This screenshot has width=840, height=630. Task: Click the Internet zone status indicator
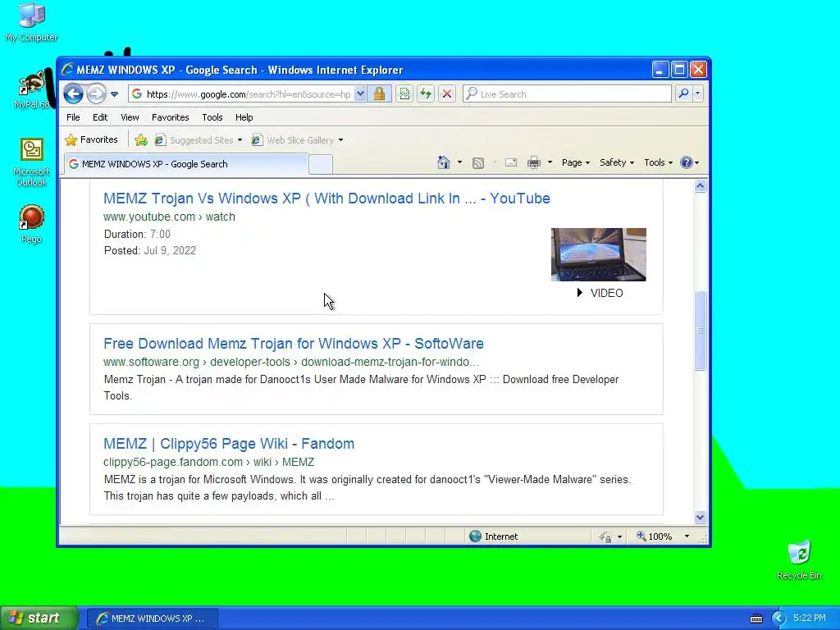click(x=493, y=536)
